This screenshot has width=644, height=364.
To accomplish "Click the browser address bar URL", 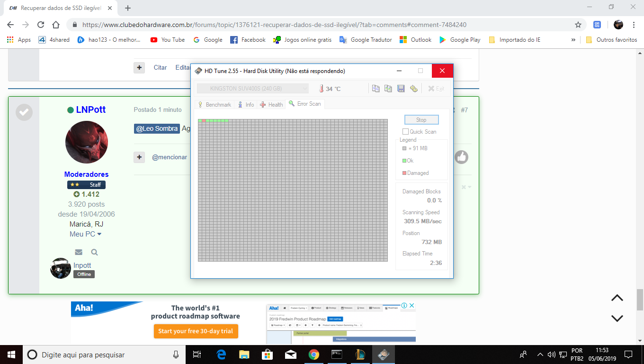I will pyautogui.click(x=275, y=25).
